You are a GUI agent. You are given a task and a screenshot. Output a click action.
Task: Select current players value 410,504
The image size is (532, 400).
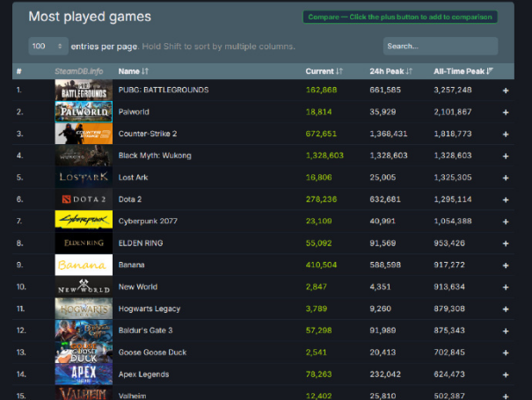tap(321, 265)
